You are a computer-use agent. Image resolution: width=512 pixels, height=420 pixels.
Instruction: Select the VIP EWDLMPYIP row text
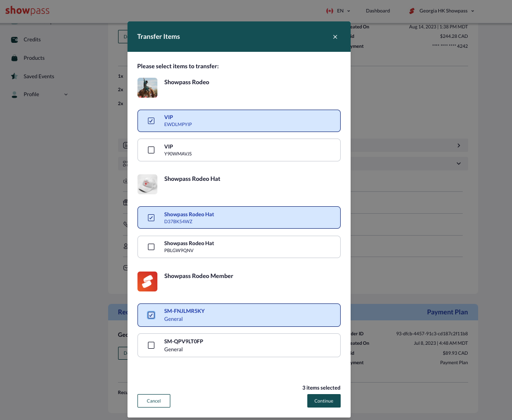click(x=178, y=121)
